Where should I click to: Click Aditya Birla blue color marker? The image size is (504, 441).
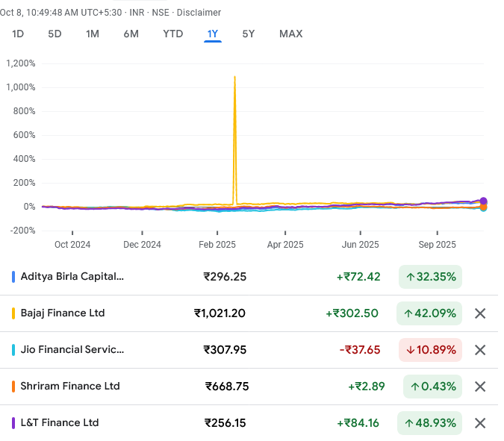pyautogui.click(x=13, y=277)
